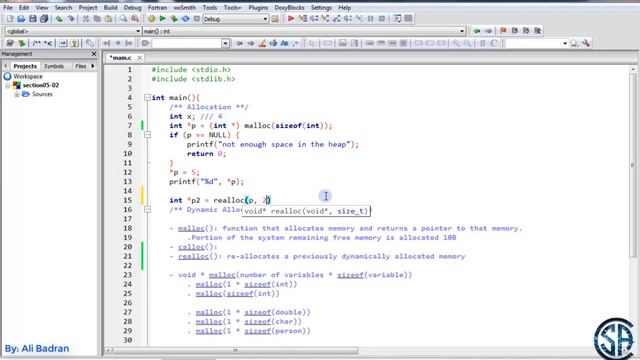
Task: Click the zoom in icon in toolbar
Action: click(x=456, y=43)
